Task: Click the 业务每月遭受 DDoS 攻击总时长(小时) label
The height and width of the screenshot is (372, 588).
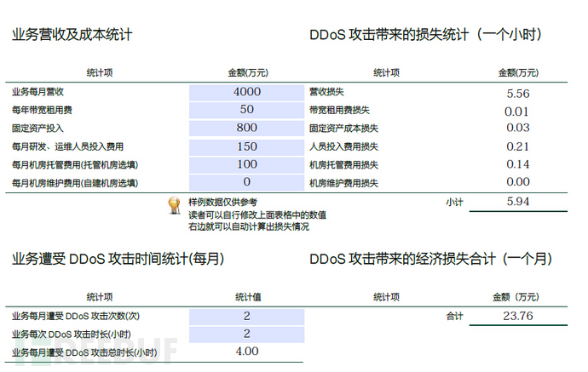Action: pyautogui.click(x=84, y=353)
